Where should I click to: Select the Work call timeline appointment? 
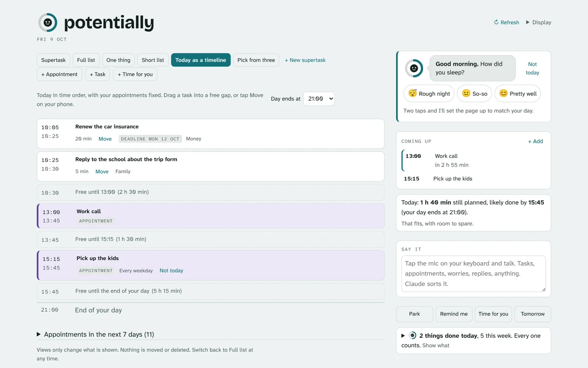[211, 216]
